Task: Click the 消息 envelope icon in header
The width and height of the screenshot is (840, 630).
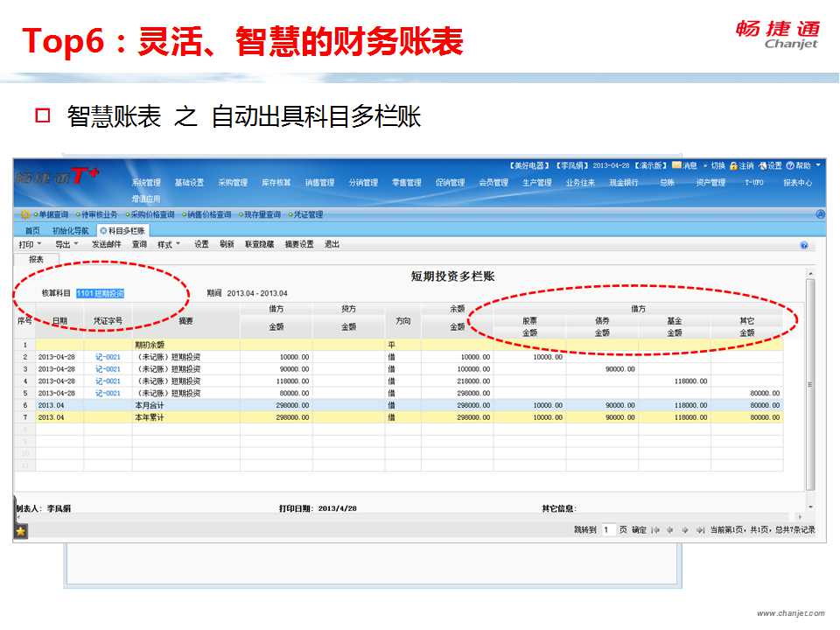Action: (x=676, y=165)
